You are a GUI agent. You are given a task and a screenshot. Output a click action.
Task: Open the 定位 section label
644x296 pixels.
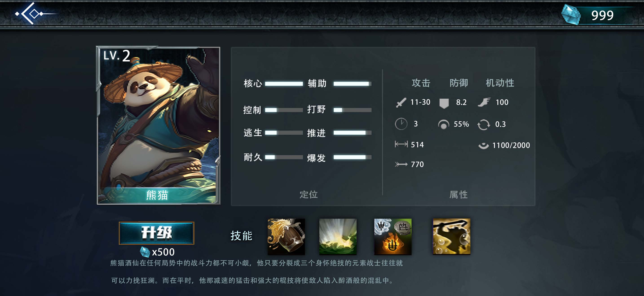pos(309,194)
